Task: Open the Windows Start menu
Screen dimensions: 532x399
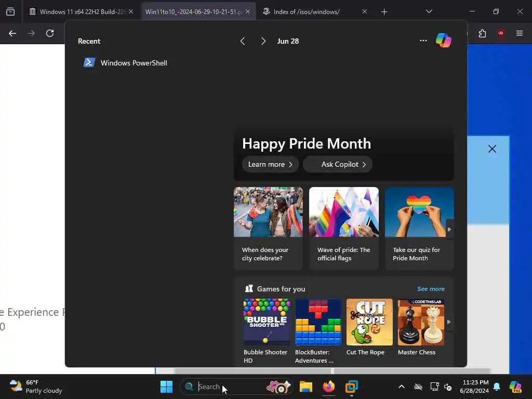Action: 166,387
